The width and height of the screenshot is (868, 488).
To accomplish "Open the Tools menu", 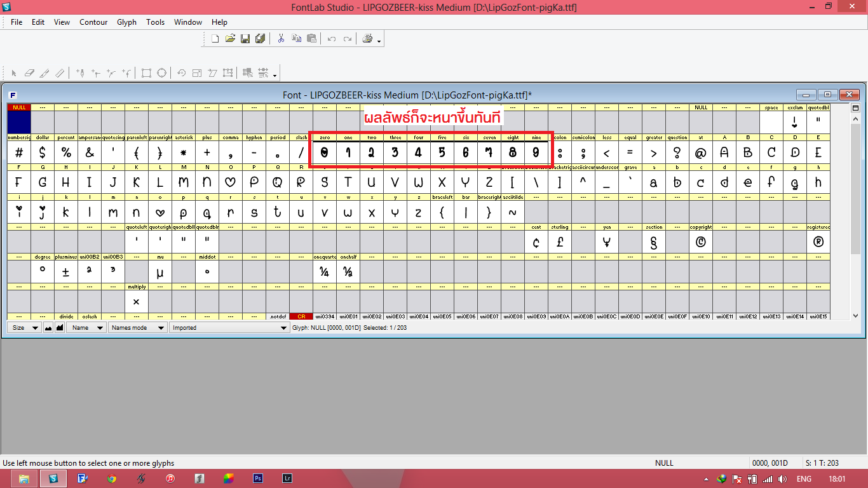I will coord(156,22).
